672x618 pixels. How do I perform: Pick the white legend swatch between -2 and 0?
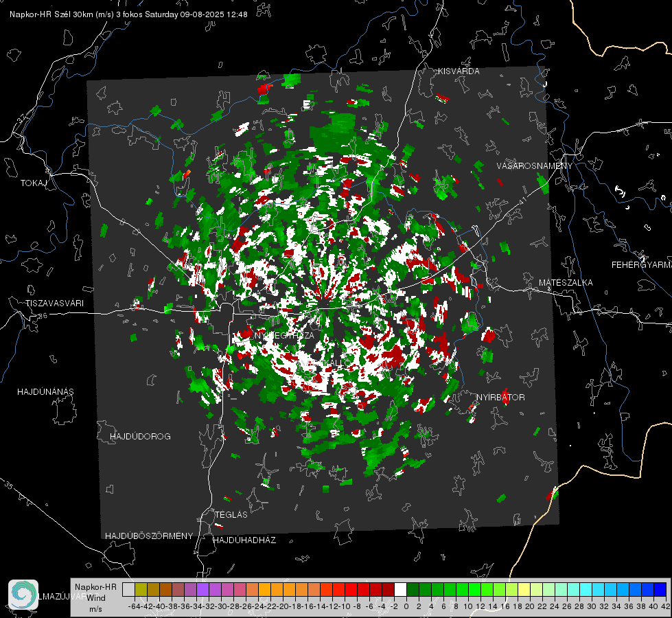coord(400,589)
